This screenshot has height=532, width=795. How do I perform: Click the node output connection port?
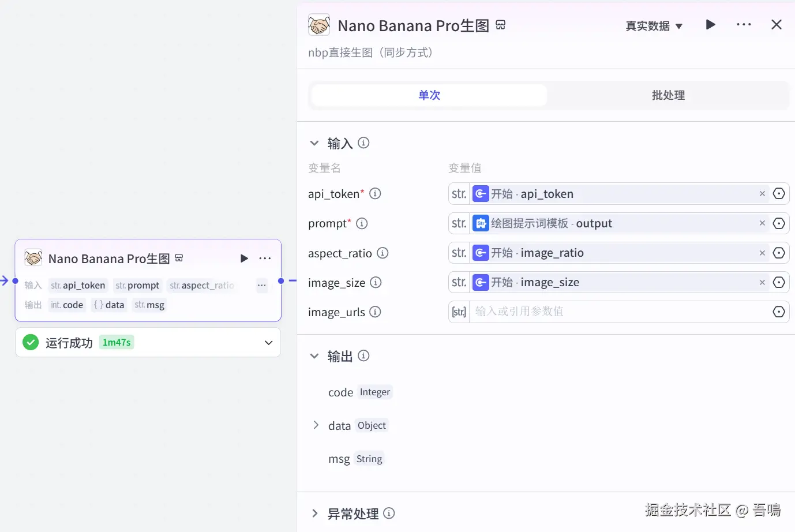tap(281, 281)
